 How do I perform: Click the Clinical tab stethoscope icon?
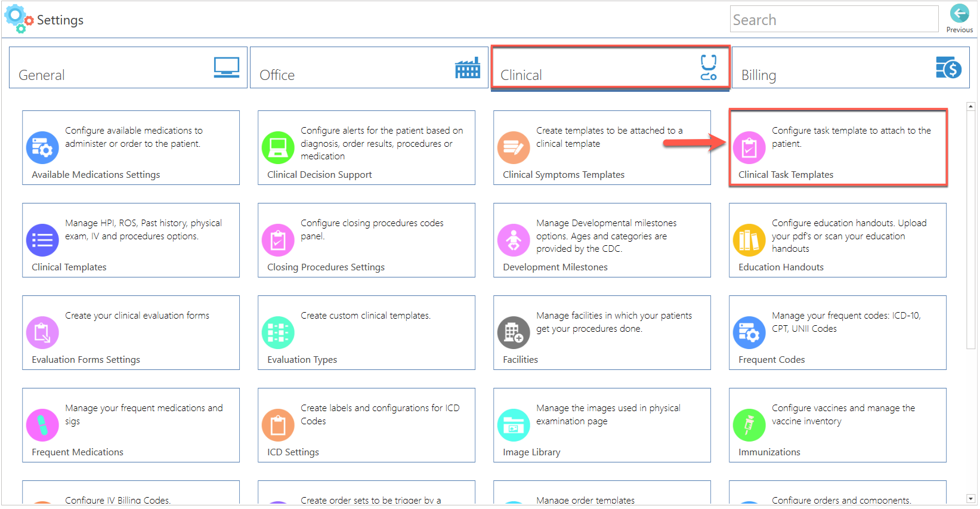[709, 67]
